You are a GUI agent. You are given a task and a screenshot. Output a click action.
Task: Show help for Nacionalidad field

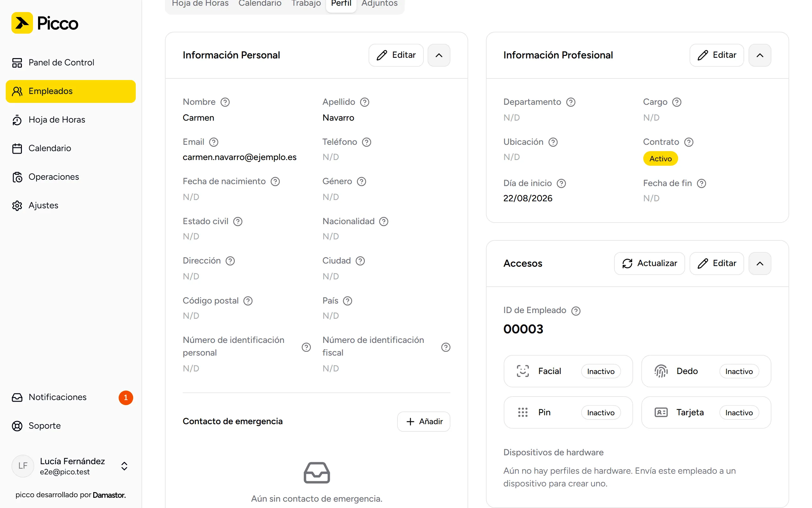pos(383,221)
